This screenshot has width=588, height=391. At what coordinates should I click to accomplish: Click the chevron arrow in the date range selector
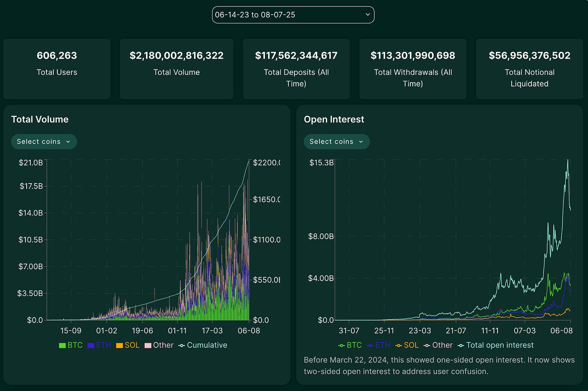point(367,15)
